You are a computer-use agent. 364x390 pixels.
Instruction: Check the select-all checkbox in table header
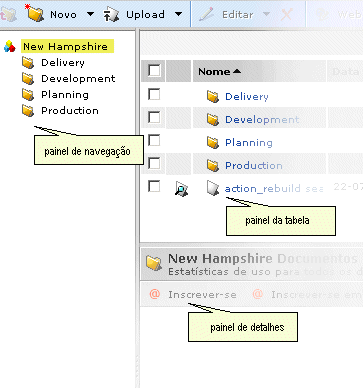click(x=154, y=71)
